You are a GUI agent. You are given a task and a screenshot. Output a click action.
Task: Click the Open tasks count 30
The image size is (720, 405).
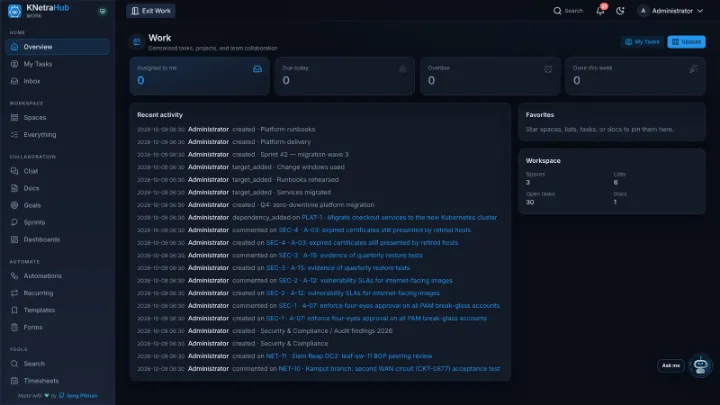pyautogui.click(x=530, y=202)
